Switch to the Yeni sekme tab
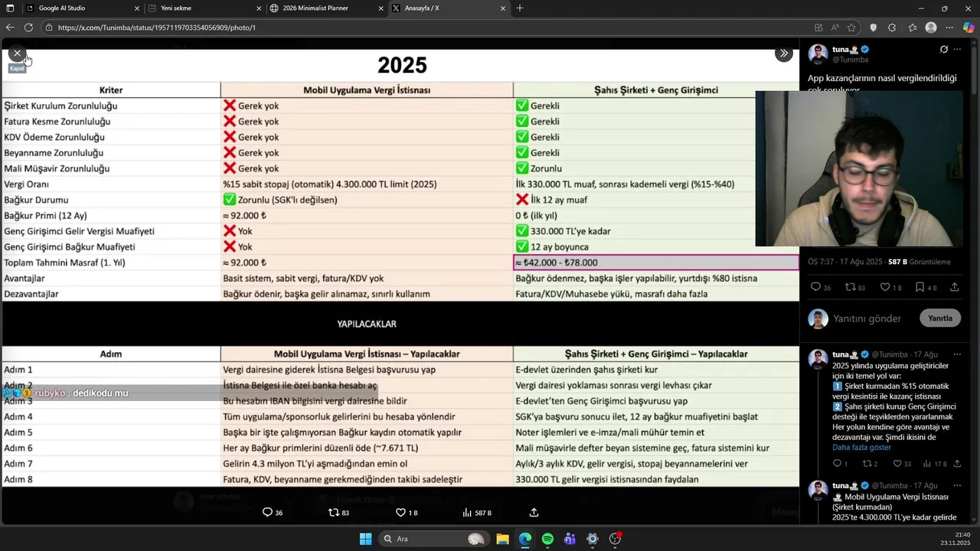Image resolution: width=980 pixels, height=551 pixels. coord(204,8)
